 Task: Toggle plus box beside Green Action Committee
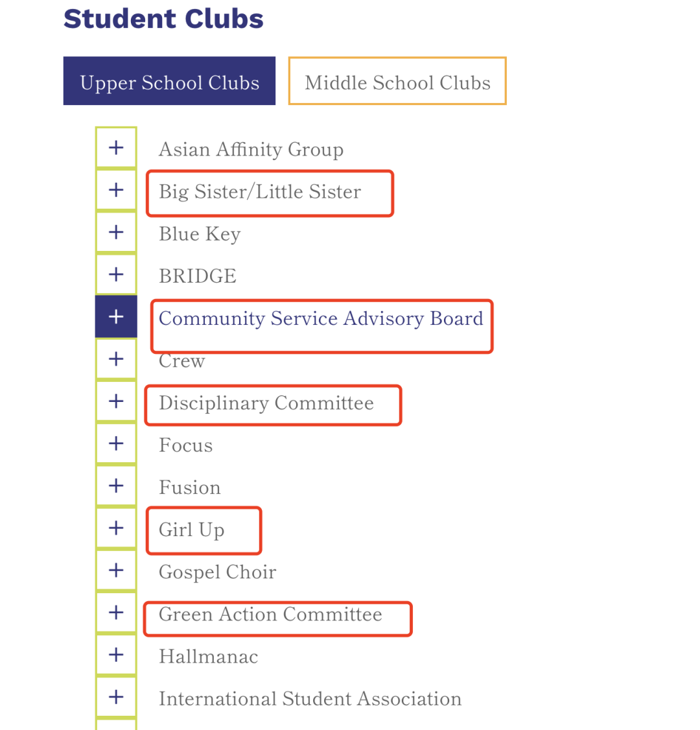pyautogui.click(x=117, y=613)
